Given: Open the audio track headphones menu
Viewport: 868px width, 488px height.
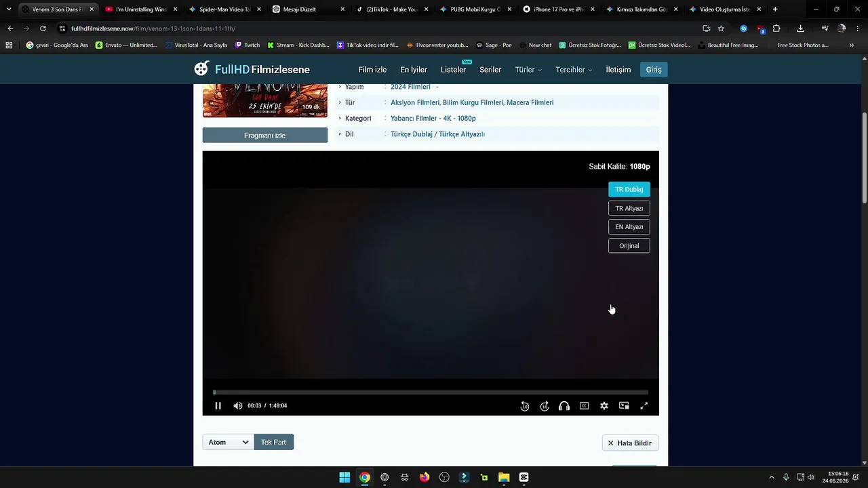Looking at the screenshot, I should (564, 406).
